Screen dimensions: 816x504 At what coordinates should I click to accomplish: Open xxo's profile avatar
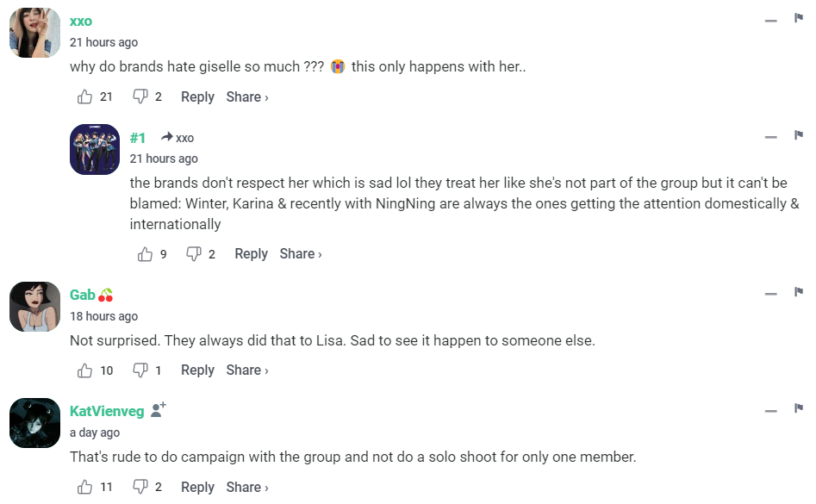pyautogui.click(x=34, y=33)
